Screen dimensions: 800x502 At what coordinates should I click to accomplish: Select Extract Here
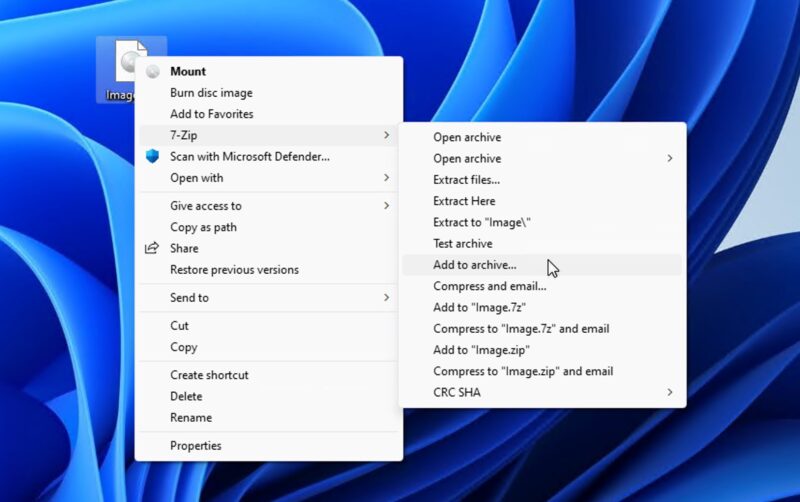(x=542, y=201)
